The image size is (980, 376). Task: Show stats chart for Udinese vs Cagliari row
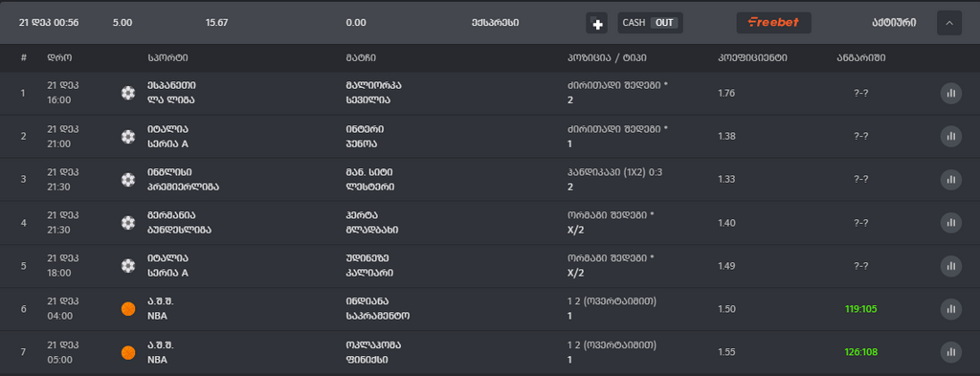(x=950, y=265)
